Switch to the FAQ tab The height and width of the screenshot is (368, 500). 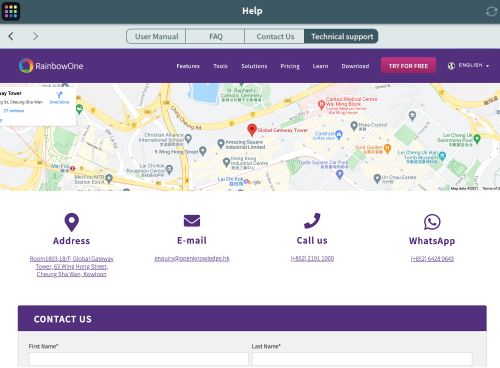(215, 36)
